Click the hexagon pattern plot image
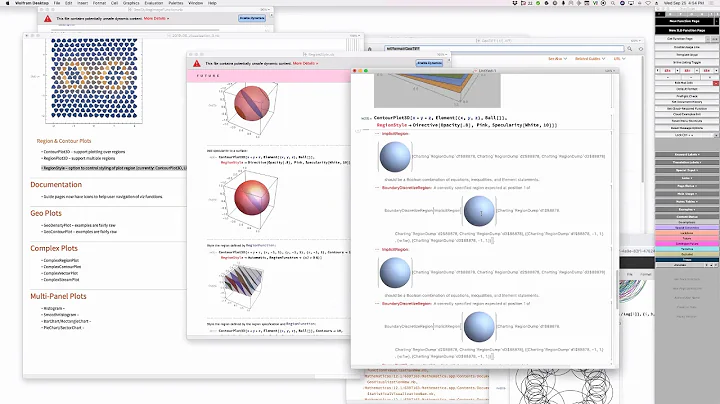Viewport: 720px width, 404px height. 94,78
